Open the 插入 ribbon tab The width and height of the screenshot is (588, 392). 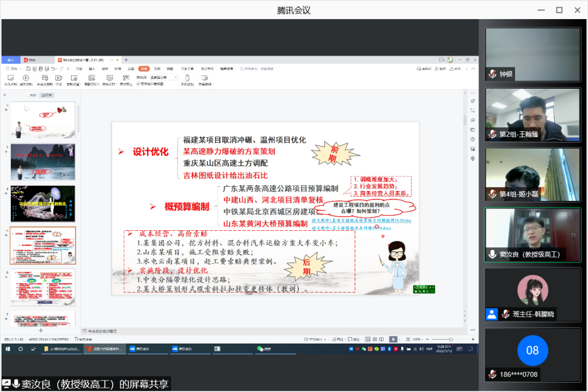click(92, 69)
